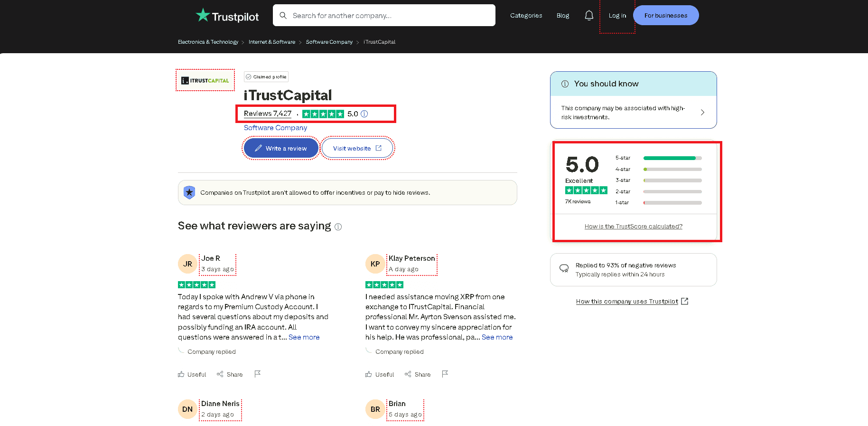Click header star rating next to Reviews 7,427

[323, 114]
